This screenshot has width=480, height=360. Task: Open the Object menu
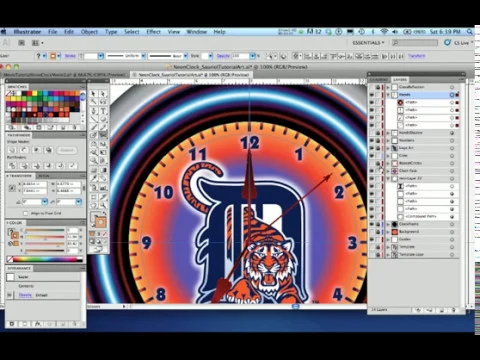(89, 32)
